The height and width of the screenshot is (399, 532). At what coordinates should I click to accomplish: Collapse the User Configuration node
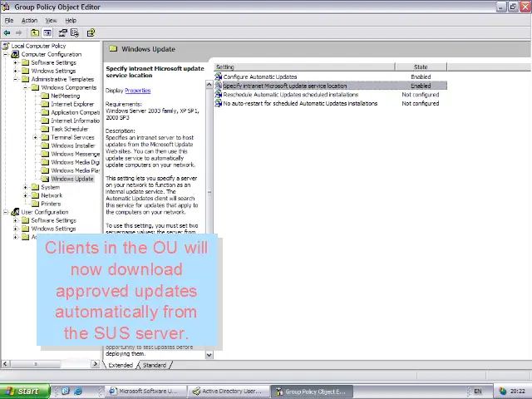[6, 212]
